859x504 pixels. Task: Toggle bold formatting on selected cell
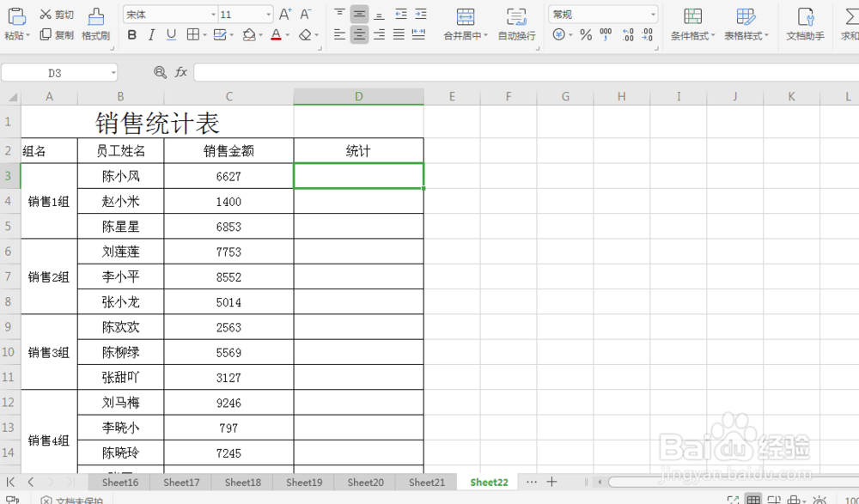click(x=131, y=35)
